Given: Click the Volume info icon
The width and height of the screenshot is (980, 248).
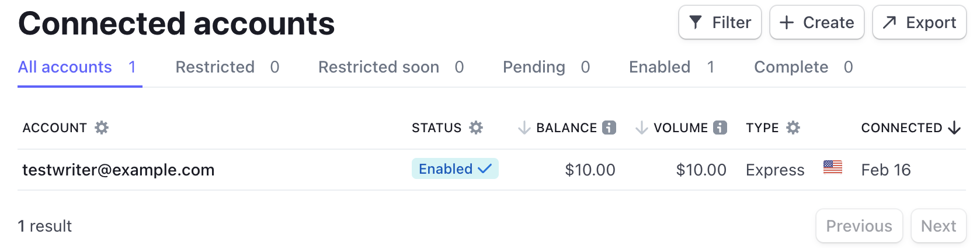Looking at the screenshot, I should tap(720, 128).
